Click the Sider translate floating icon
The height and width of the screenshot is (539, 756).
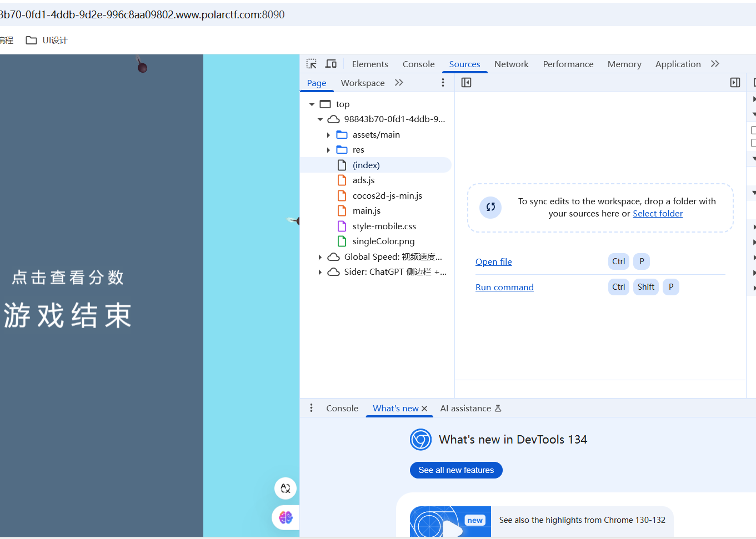tap(286, 488)
